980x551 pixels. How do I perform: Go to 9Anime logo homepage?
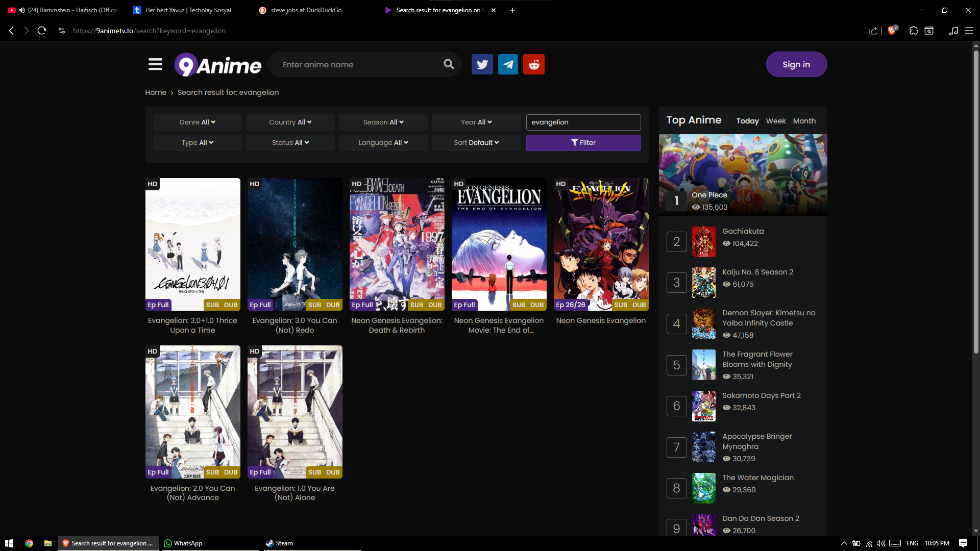click(x=218, y=65)
